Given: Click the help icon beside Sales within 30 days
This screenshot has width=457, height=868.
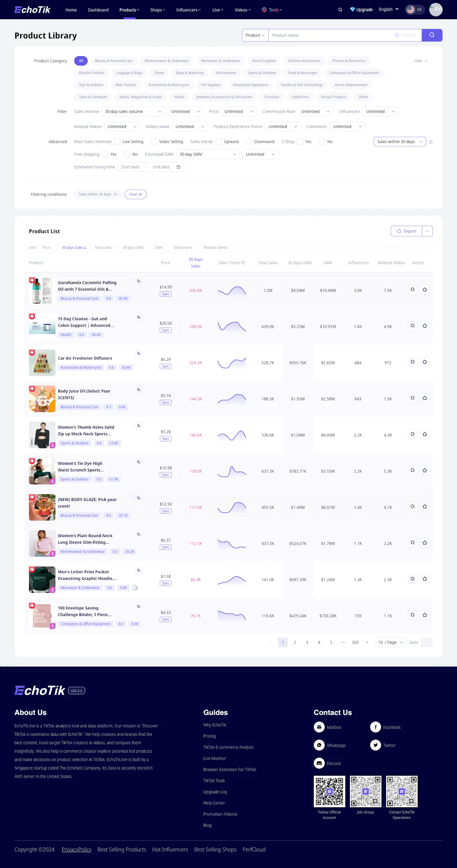Looking at the screenshot, I should pos(431,142).
